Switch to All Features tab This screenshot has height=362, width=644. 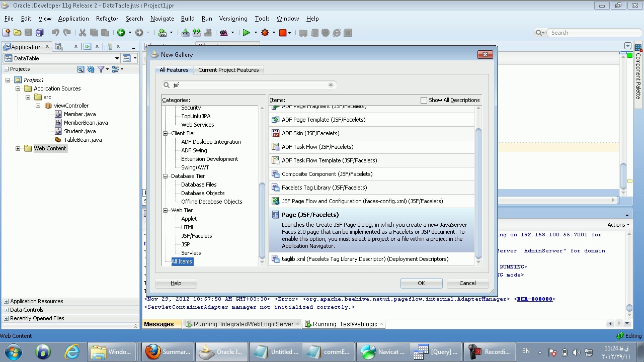point(174,70)
